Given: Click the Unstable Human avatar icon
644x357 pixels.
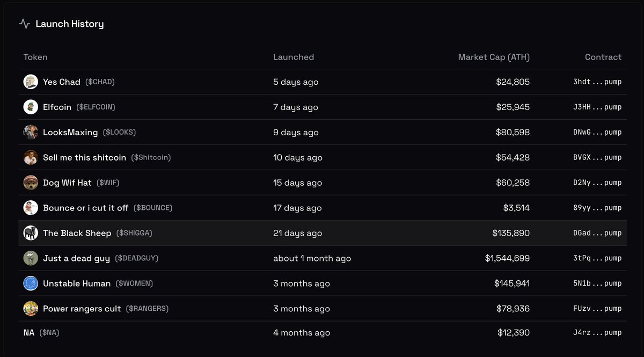Looking at the screenshot, I should pos(31,283).
